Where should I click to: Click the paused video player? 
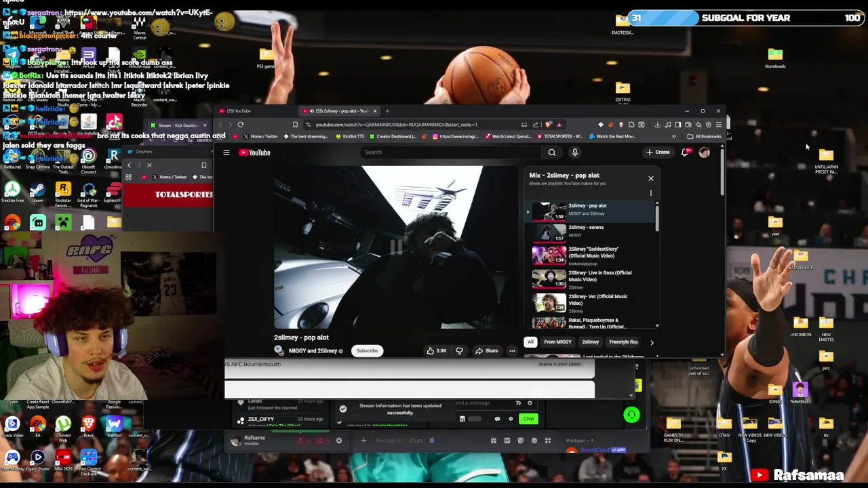pyautogui.click(x=395, y=247)
